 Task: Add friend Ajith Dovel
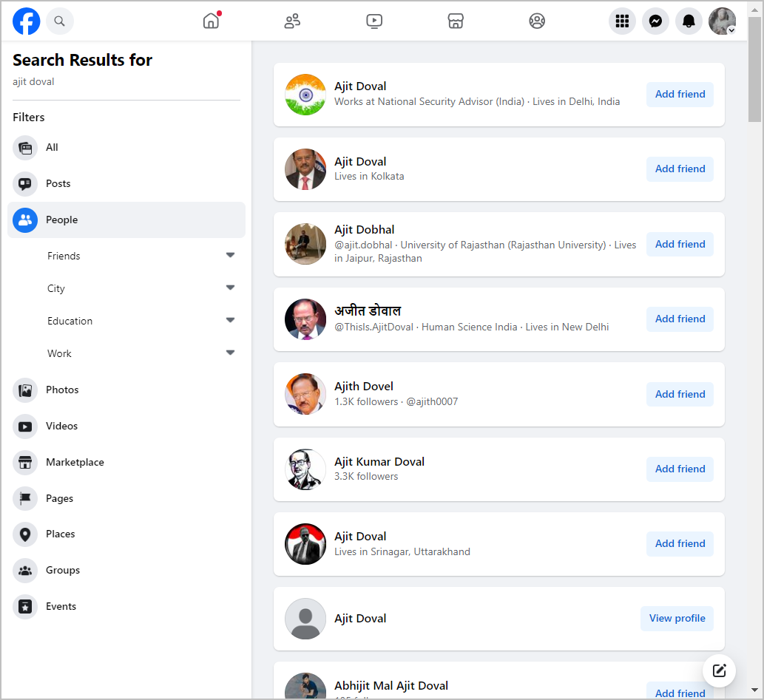click(x=680, y=394)
